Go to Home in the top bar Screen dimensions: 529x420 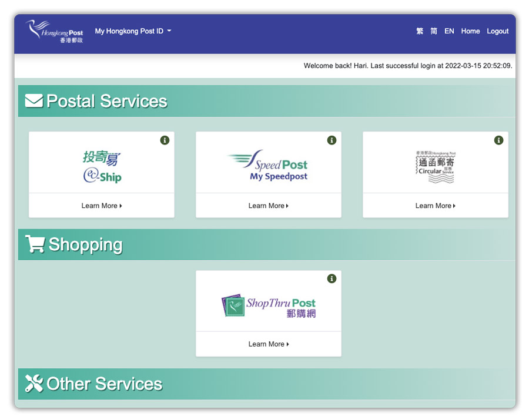pyautogui.click(x=470, y=31)
